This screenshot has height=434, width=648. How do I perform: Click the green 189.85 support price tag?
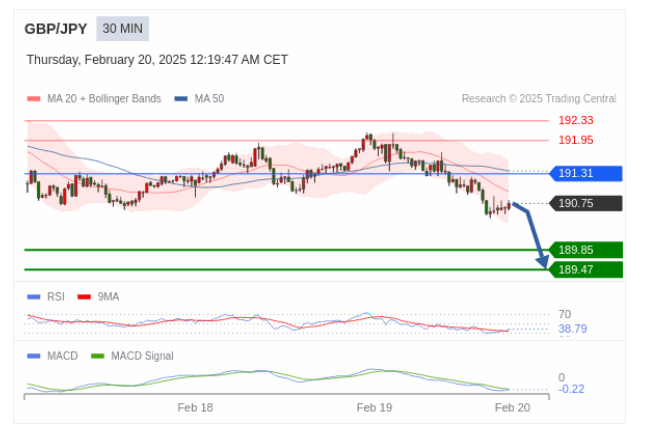[x=586, y=250]
